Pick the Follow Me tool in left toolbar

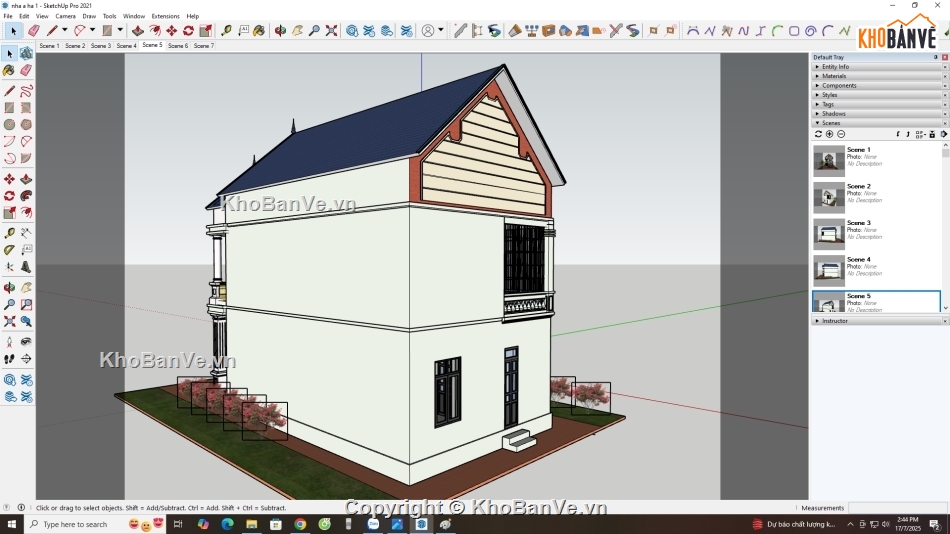coord(26,196)
